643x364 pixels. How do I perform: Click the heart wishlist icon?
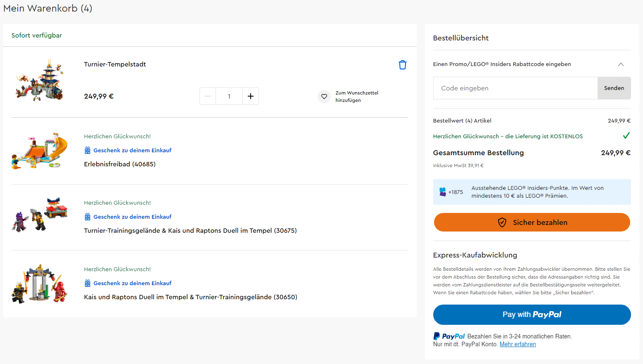click(x=324, y=97)
